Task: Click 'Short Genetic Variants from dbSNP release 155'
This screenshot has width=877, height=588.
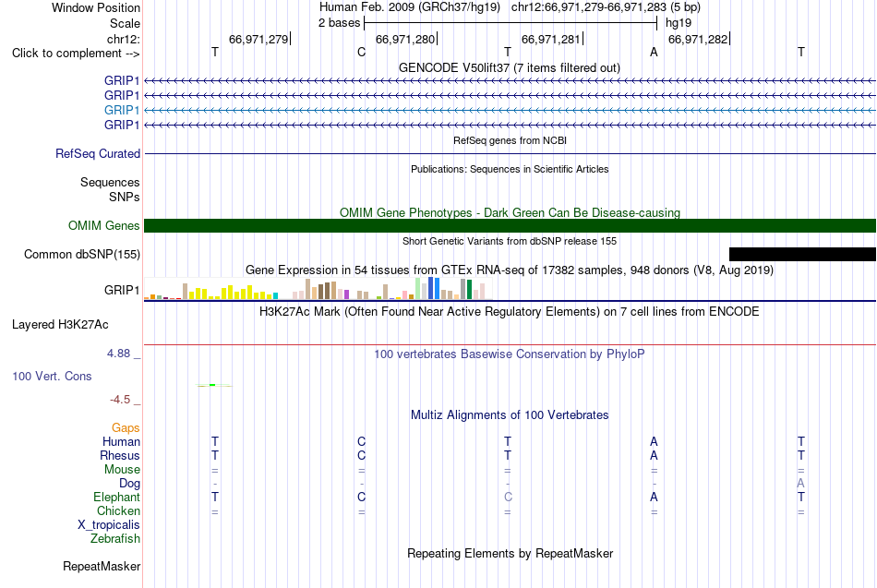Action: (x=510, y=241)
